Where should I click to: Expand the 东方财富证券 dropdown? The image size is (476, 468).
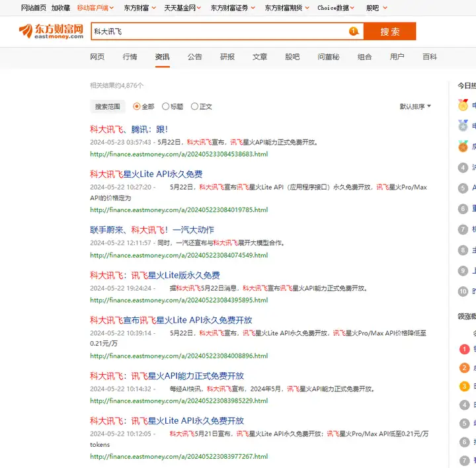coord(233,8)
